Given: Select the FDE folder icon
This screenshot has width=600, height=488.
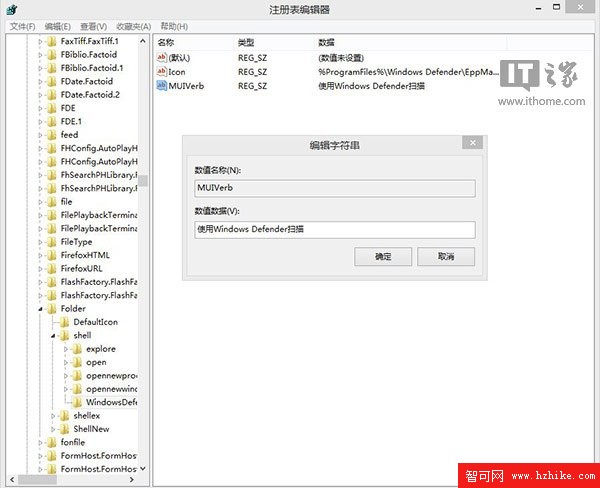Looking at the screenshot, I should 51,108.
